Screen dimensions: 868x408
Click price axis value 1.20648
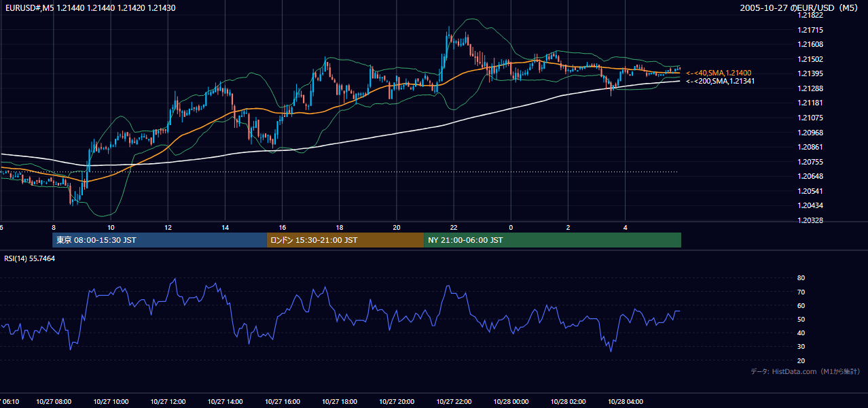pos(810,176)
